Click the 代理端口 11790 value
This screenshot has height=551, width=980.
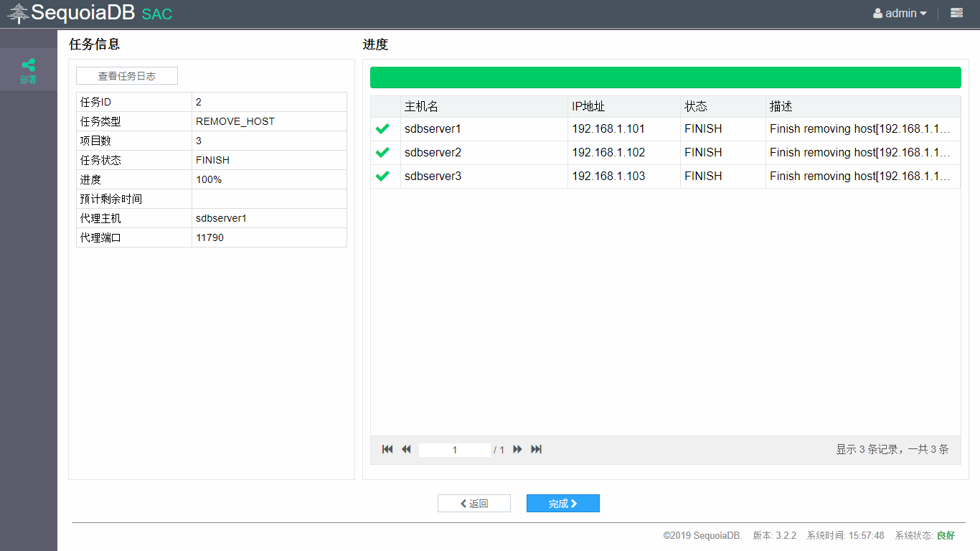point(209,237)
